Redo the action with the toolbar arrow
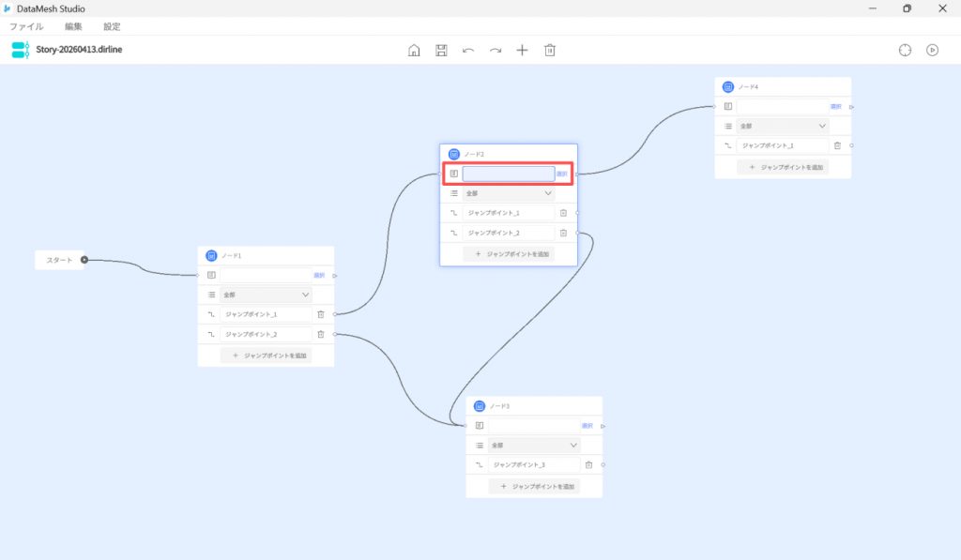Screen dimensions: 961x560 pyautogui.click(x=496, y=50)
